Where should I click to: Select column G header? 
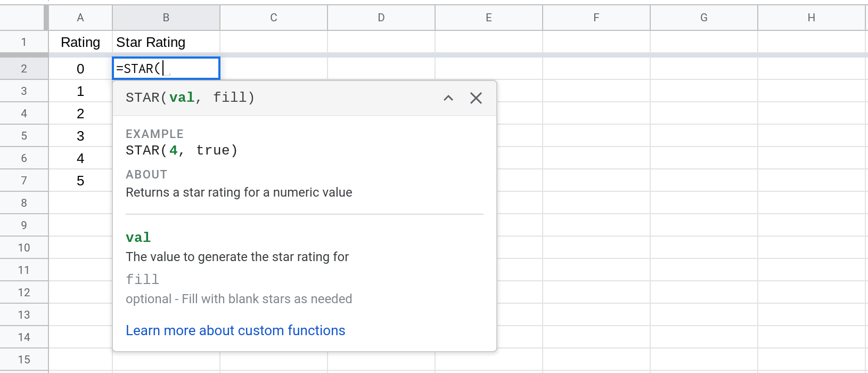pyautogui.click(x=704, y=18)
